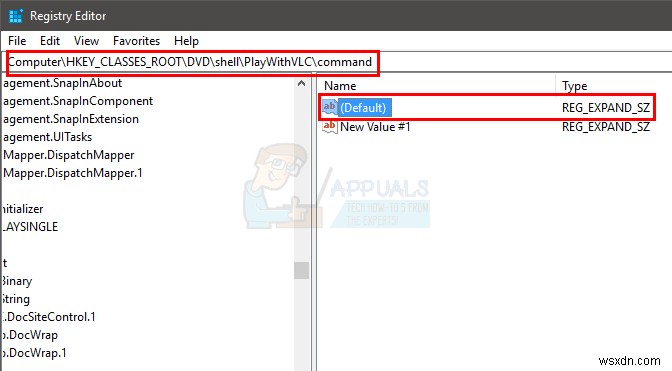Open the File menu

tap(17, 41)
